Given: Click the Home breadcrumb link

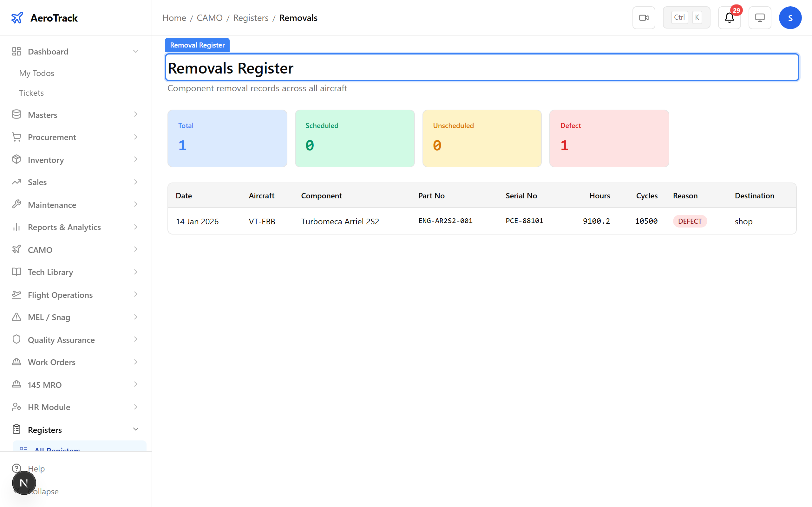Looking at the screenshot, I should (174, 17).
